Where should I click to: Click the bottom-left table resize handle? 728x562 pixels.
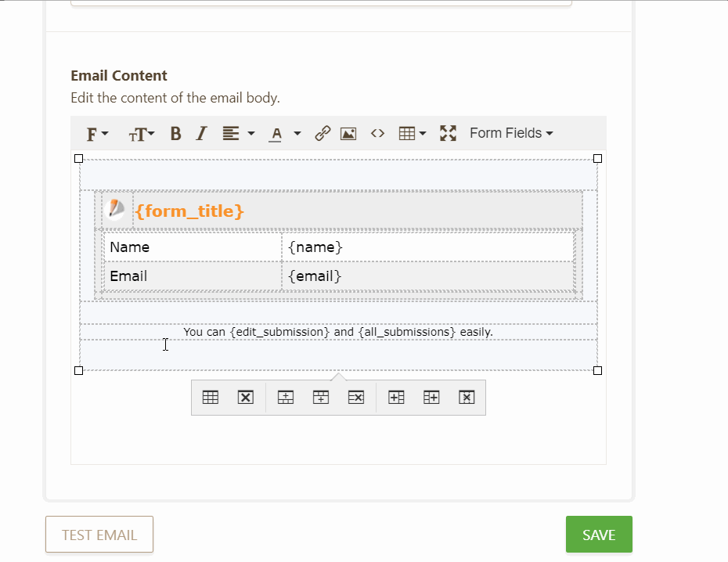[x=79, y=370]
